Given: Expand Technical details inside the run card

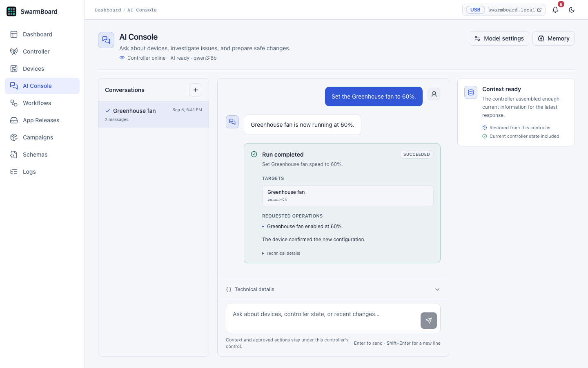Looking at the screenshot, I should click(x=281, y=254).
